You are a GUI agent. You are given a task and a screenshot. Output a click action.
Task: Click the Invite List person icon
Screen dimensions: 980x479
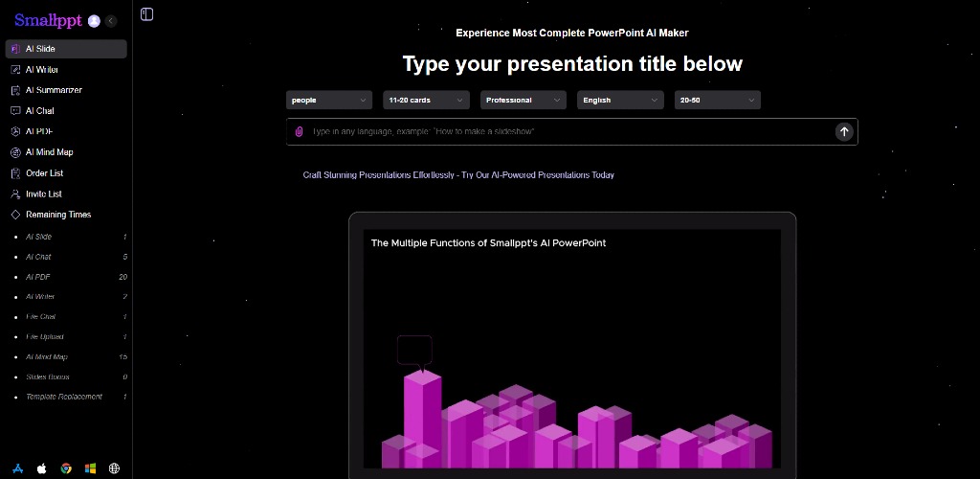pyautogui.click(x=15, y=194)
